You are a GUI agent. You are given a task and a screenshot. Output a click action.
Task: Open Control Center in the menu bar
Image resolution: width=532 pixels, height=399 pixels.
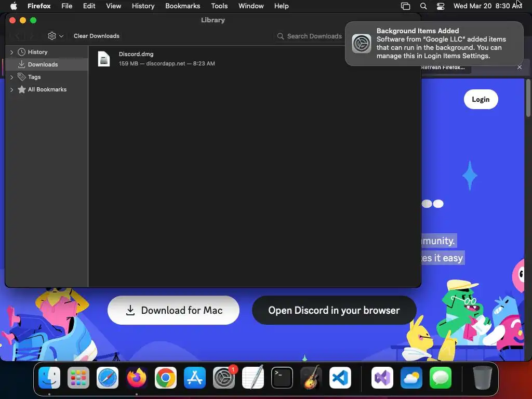pyautogui.click(x=441, y=6)
